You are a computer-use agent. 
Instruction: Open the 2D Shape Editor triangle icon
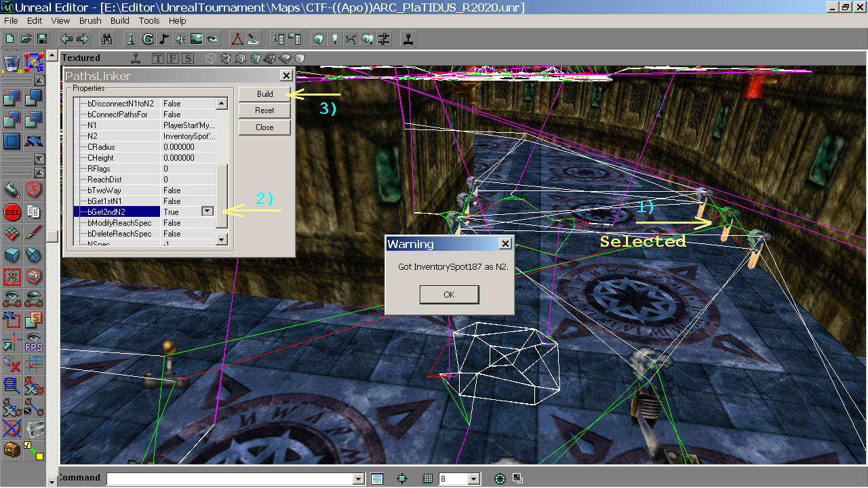[x=237, y=39]
